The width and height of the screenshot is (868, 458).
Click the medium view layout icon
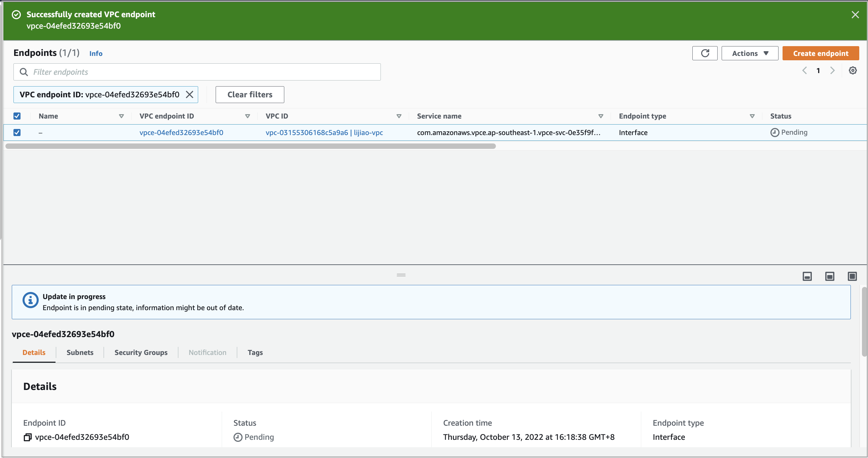[830, 276]
